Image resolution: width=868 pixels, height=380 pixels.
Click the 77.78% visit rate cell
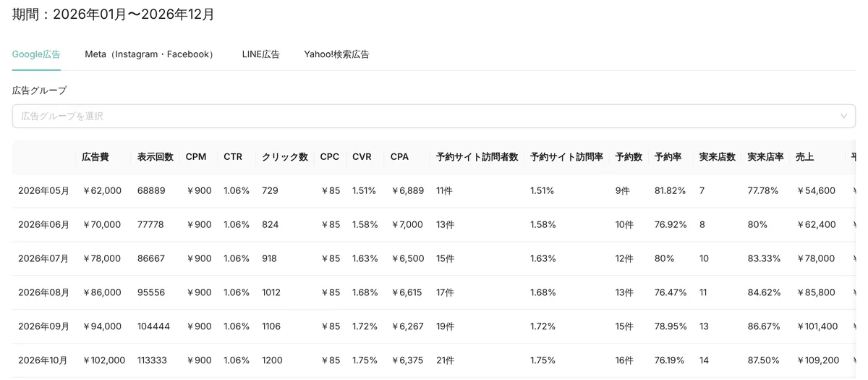pos(763,191)
